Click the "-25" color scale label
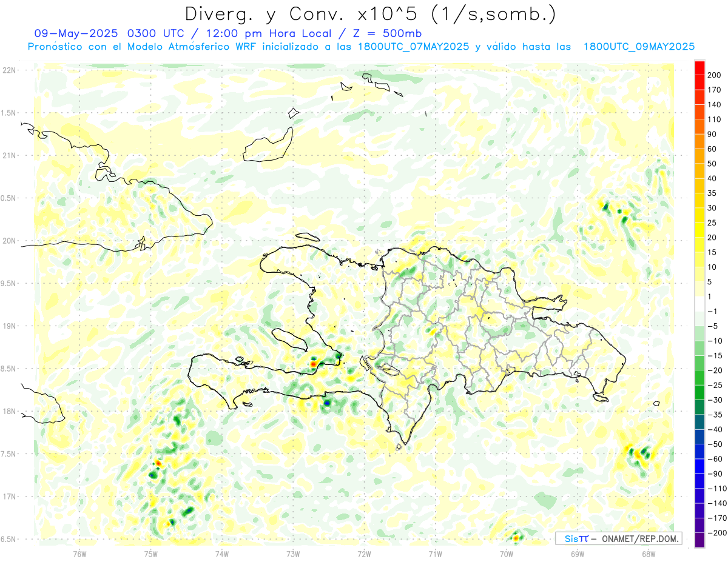Image resolution: width=728 pixels, height=562 pixels. [716, 385]
